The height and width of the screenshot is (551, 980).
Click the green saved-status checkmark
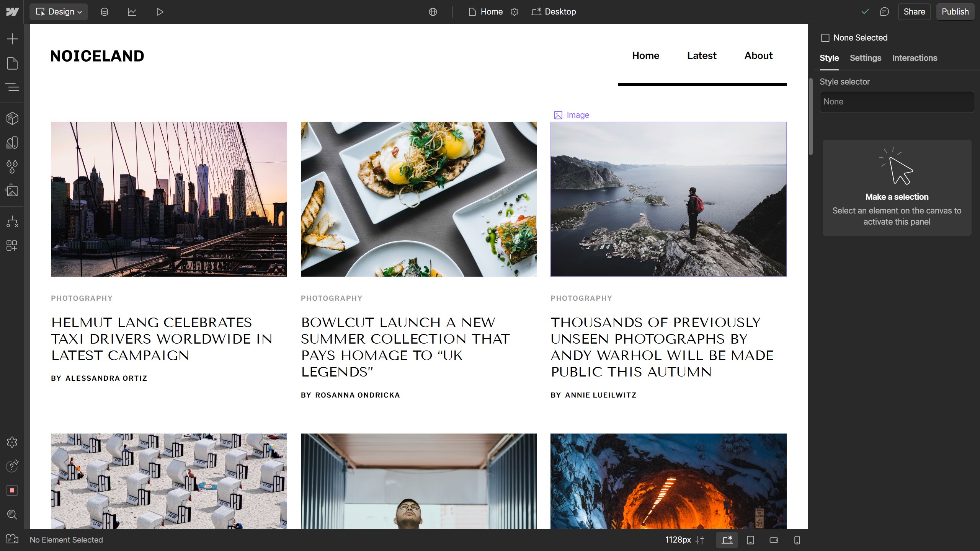pyautogui.click(x=865, y=12)
